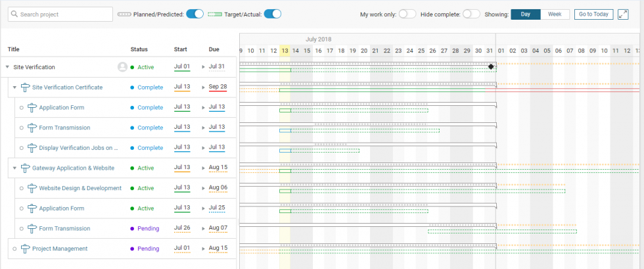Click the arrow before due date Sep 28
Viewport: 644px width, 269px height.
click(203, 87)
